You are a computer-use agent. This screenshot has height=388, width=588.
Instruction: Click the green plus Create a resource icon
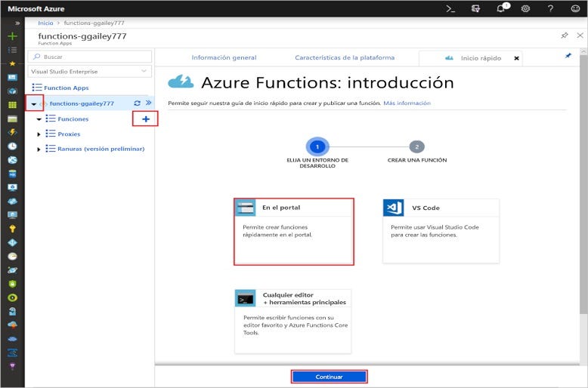tap(12, 36)
